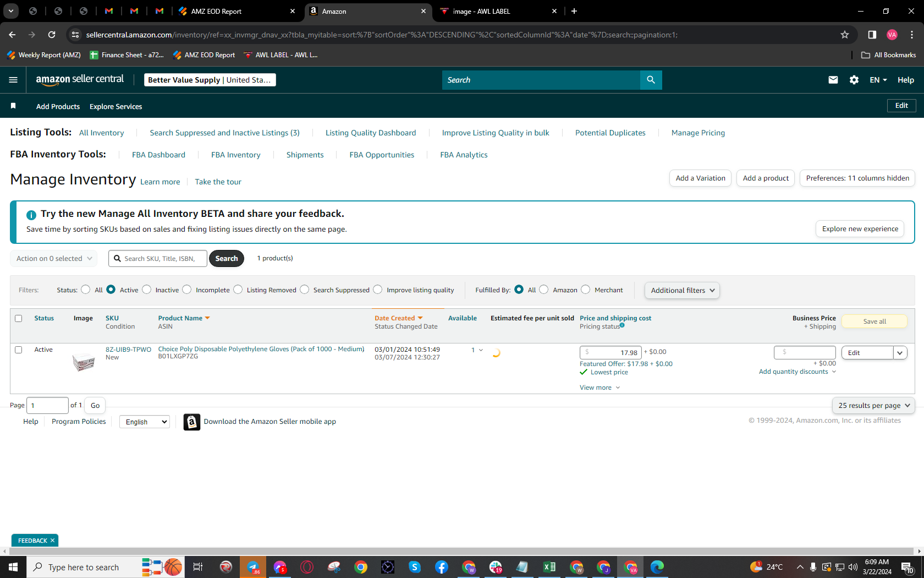Reload the page with the refresh icon

pyautogui.click(x=52, y=35)
